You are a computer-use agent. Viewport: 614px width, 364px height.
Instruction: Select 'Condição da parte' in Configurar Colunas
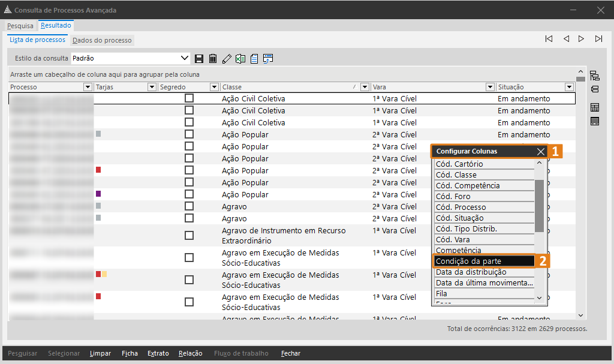[x=484, y=261]
